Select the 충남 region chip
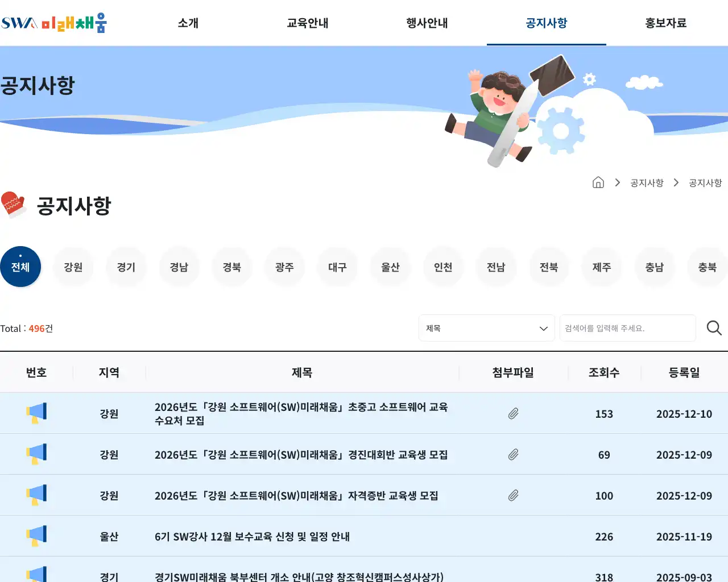Screen dimensions: 728x582 [654, 266]
